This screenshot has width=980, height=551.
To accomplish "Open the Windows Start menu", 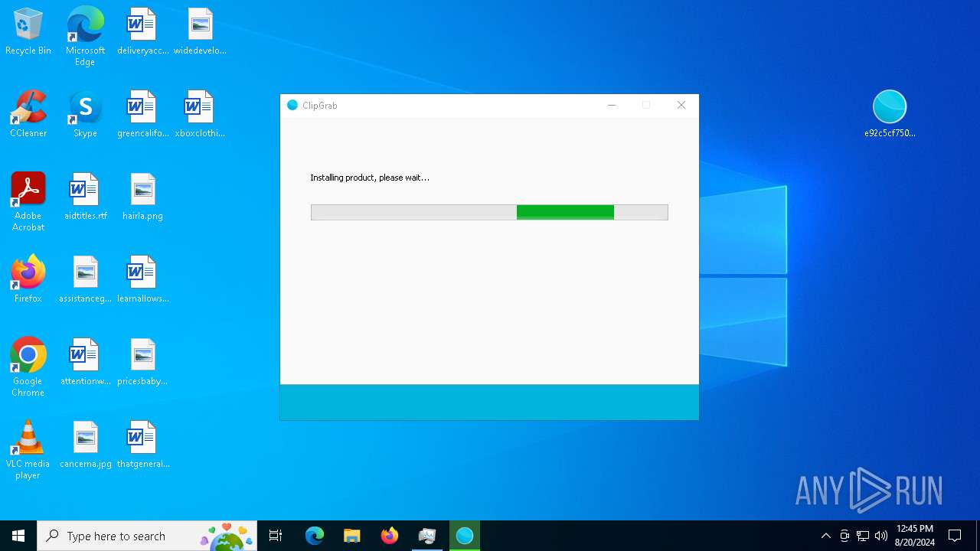I will [18, 536].
